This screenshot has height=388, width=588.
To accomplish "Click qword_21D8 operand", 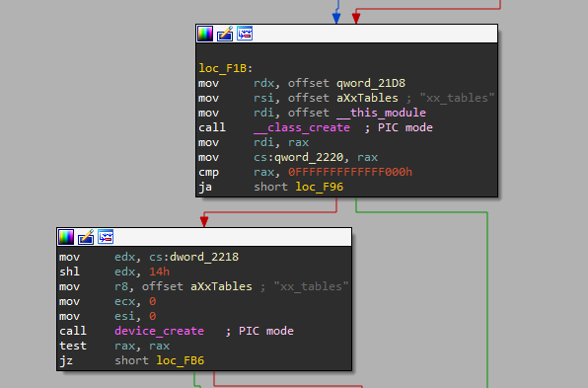I will [371, 83].
